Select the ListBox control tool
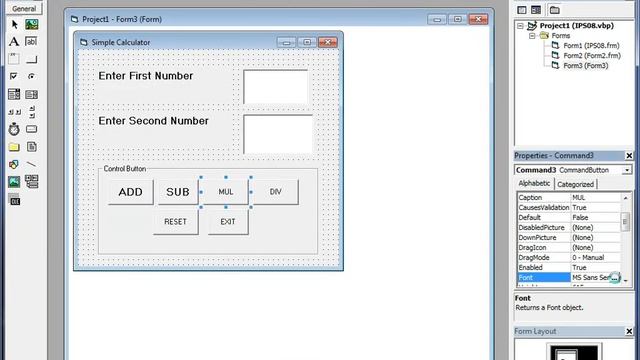Viewport: 640px width, 360px height. click(x=31, y=94)
